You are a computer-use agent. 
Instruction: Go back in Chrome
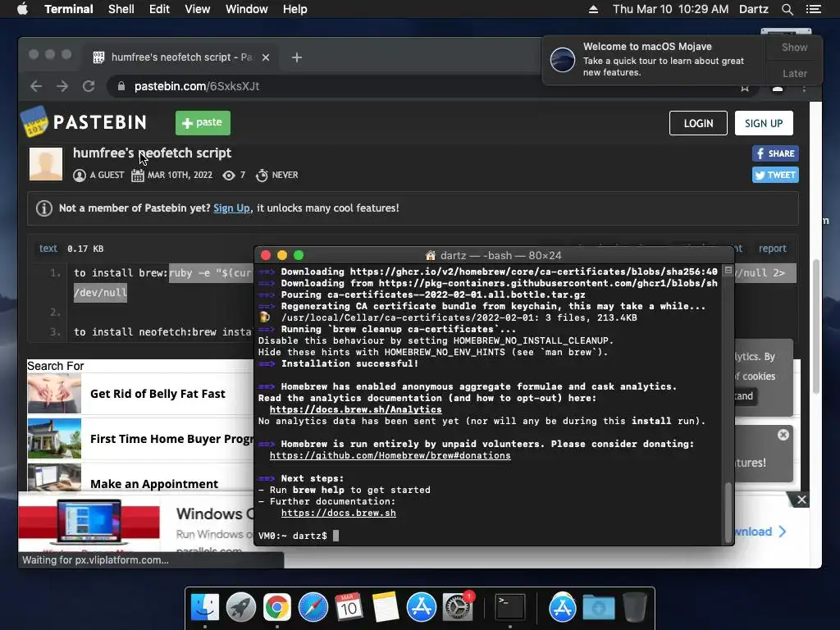[36, 86]
